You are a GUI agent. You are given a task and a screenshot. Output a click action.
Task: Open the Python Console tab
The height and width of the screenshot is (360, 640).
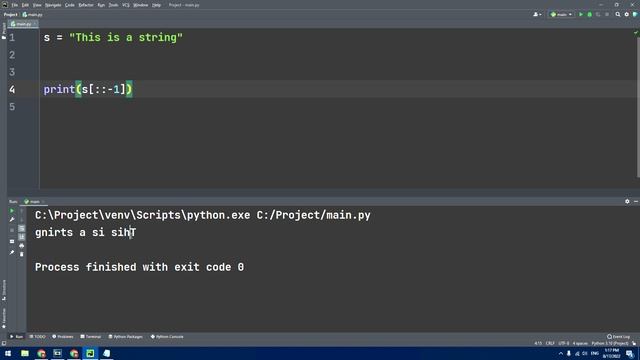click(167, 337)
